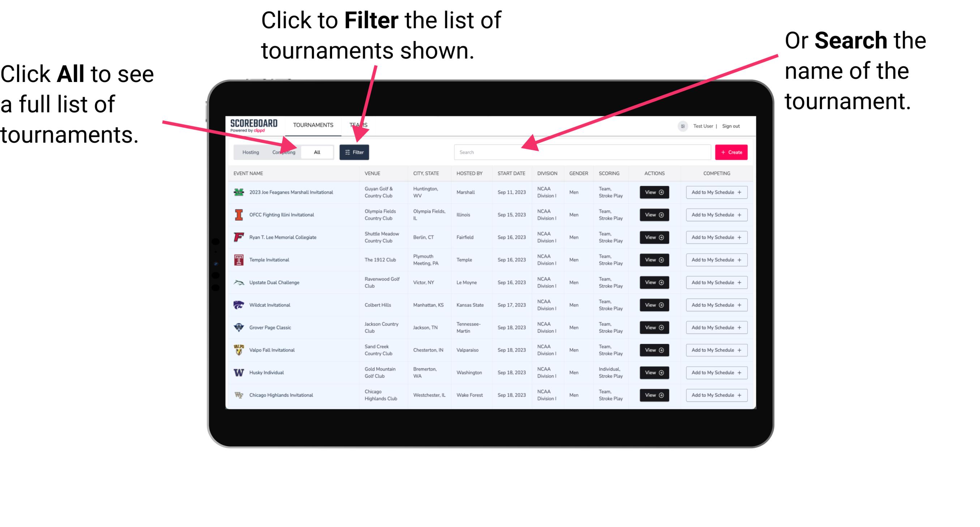Click the Marshall team logo icon
This screenshot has width=980, height=527.
click(x=238, y=192)
